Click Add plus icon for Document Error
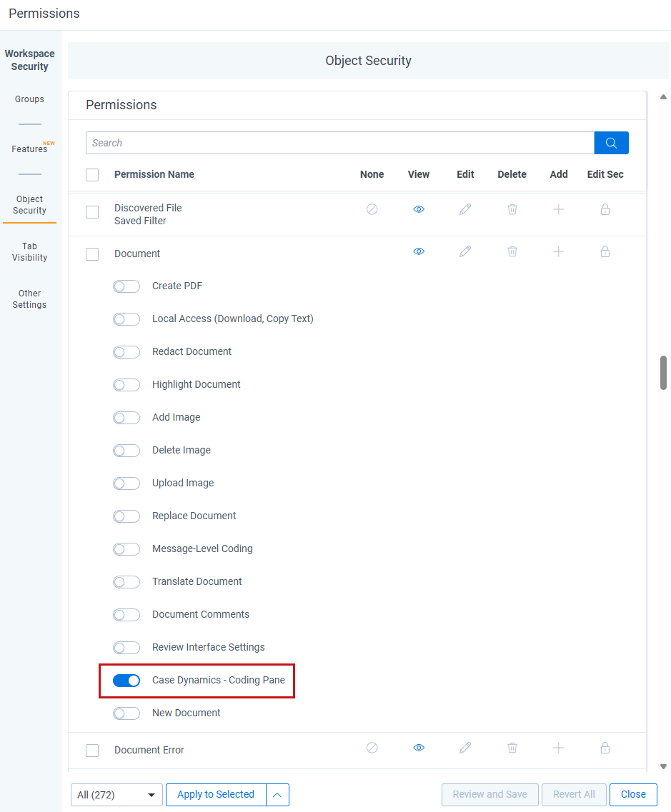Viewport: 671px width, 812px height. tap(559, 748)
